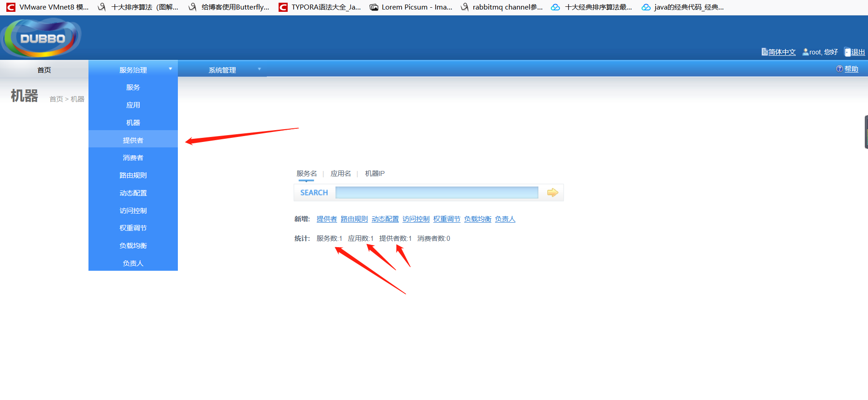
Task: Open VMware VMnet8 bookmark
Action: tap(48, 7)
